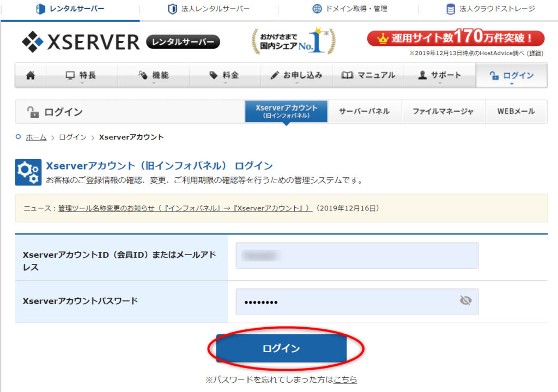This screenshot has height=392, width=558.
Task: Open the 特長 menu
Action: (x=82, y=75)
